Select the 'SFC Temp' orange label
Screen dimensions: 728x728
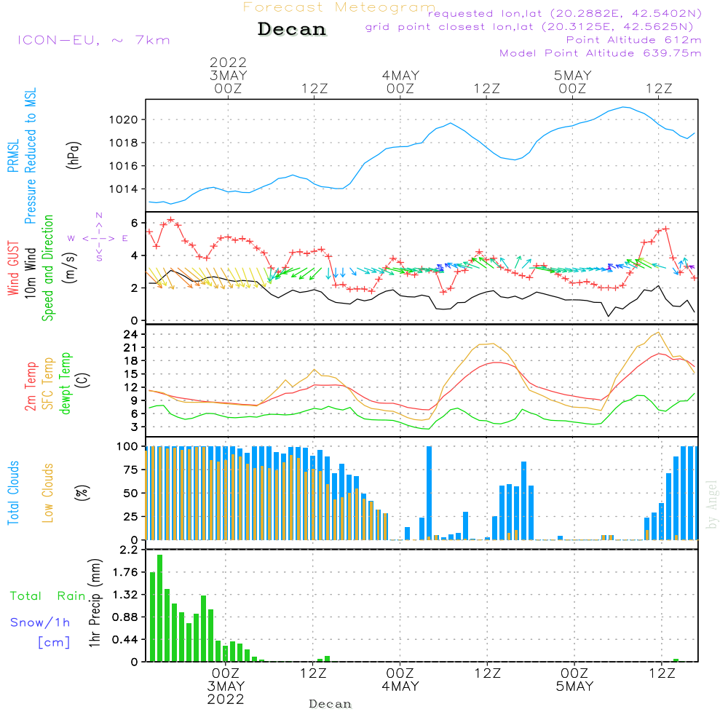pos(47,384)
